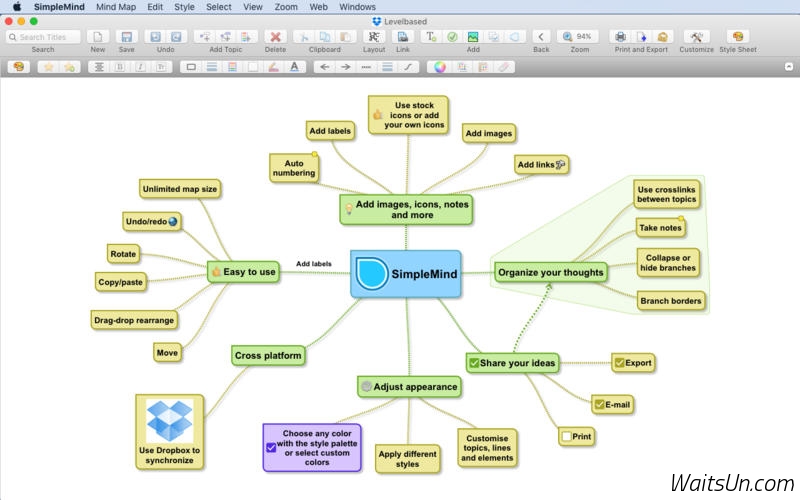Select the Cross platform topic
Image resolution: width=800 pixels, height=500 pixels.
click(x=268, y=355)
